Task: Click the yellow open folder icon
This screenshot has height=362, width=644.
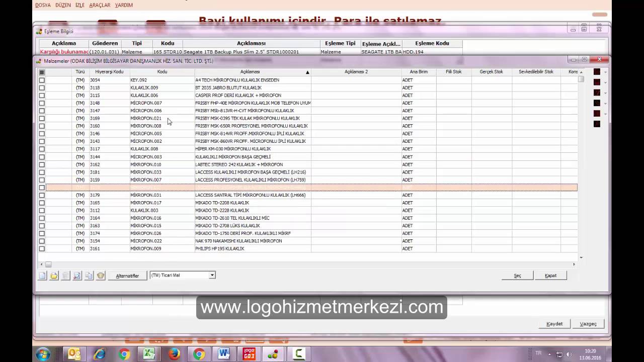Action: (54, 276)
